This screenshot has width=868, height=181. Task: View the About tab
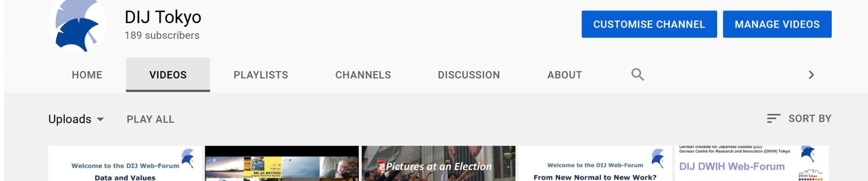coord(565,75)
